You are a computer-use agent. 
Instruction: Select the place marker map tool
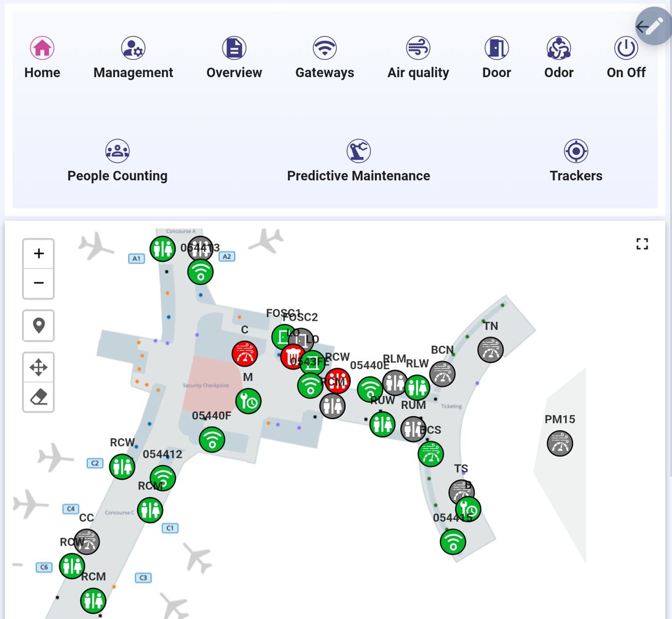click(38, 325)
